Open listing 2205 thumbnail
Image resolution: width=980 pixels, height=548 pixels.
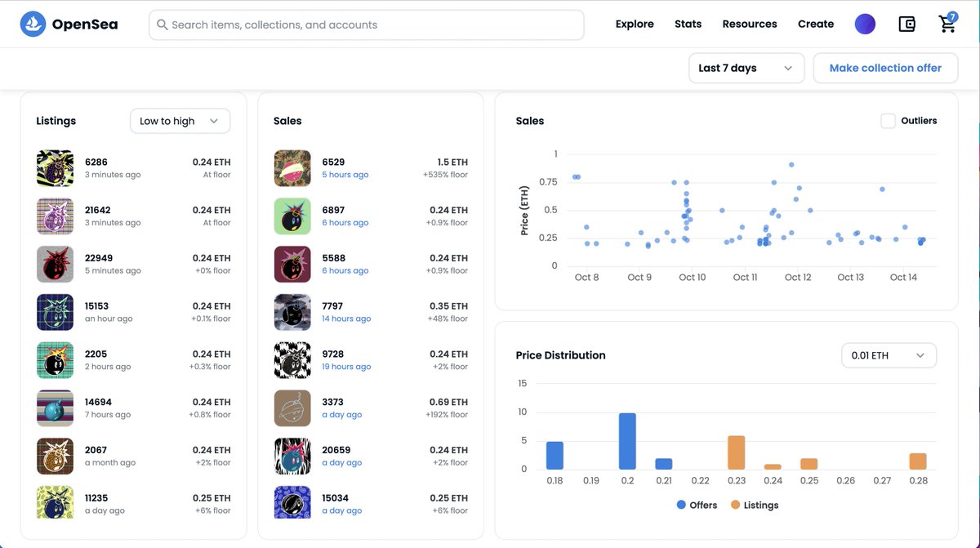click(x=55, y=360)
